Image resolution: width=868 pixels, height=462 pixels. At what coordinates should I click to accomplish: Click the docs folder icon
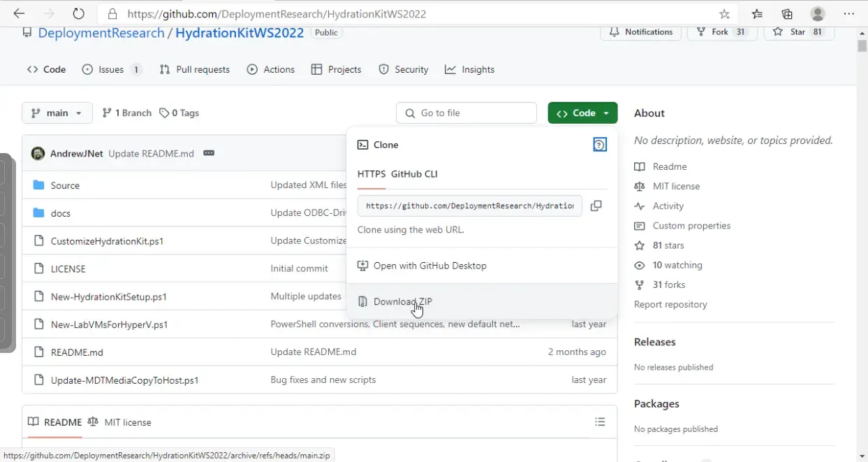pyautogui.click(x=39, y=213)
